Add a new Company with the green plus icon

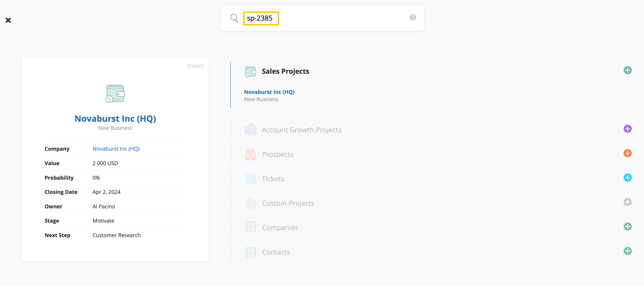pyautogui.click(x=627, y=227)
